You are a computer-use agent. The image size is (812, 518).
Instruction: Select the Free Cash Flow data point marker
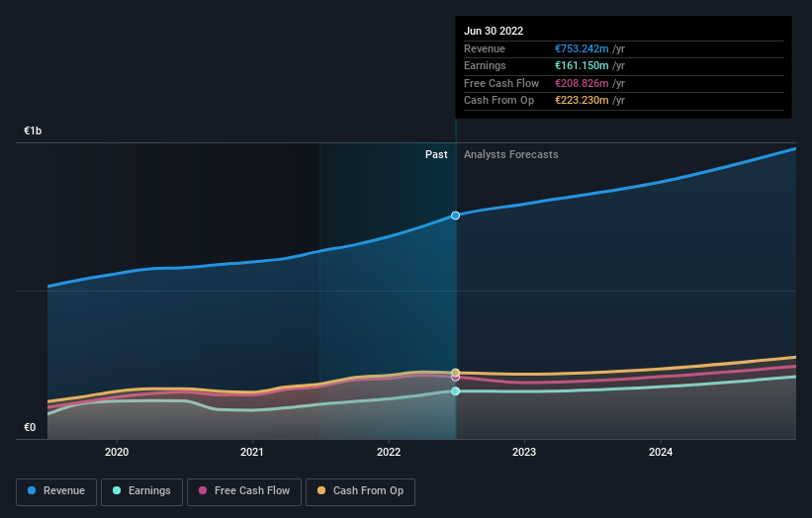(x=455, y=378)
